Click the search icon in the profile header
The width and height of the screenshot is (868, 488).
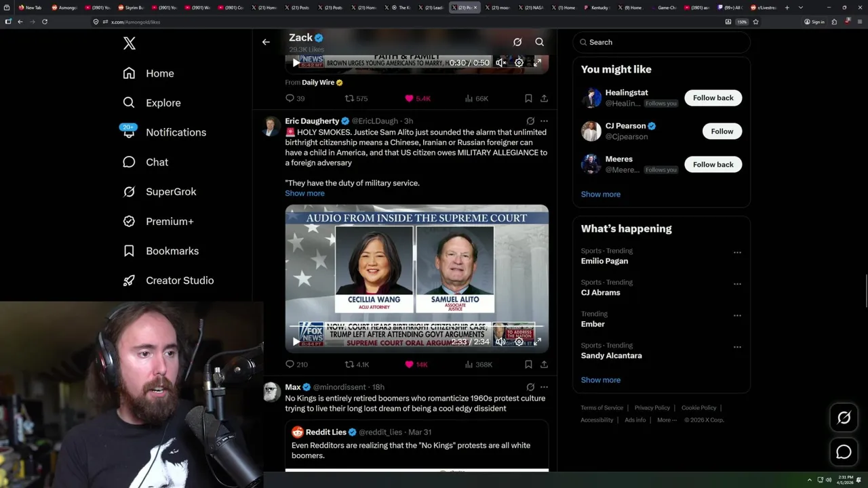[540, 42]
